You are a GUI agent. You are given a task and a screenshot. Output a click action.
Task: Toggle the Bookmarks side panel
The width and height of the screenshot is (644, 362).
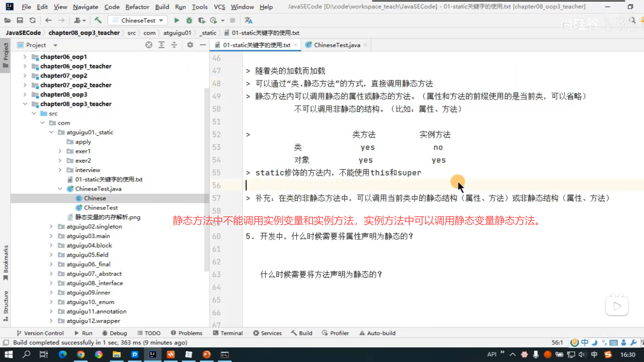coord(5,262)
